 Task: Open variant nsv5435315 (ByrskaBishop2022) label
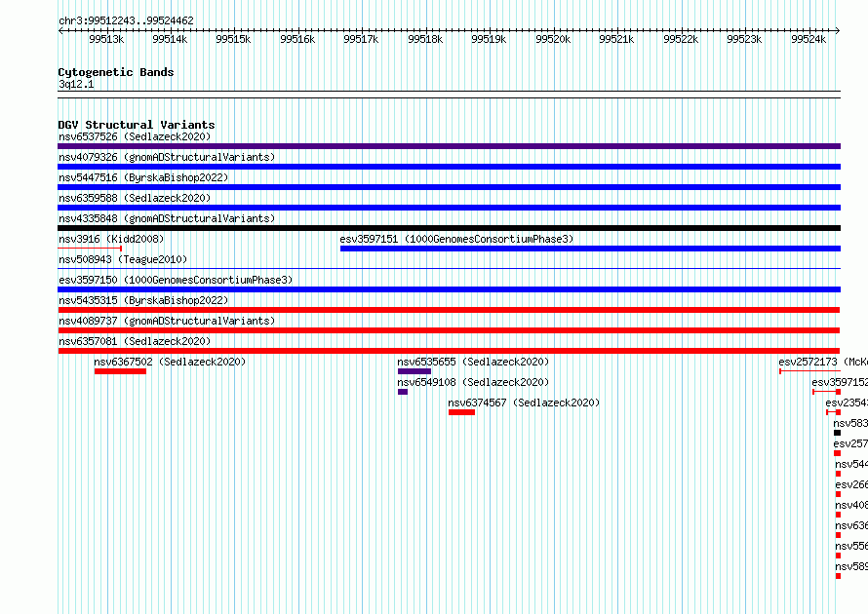(x=143, y=300)
